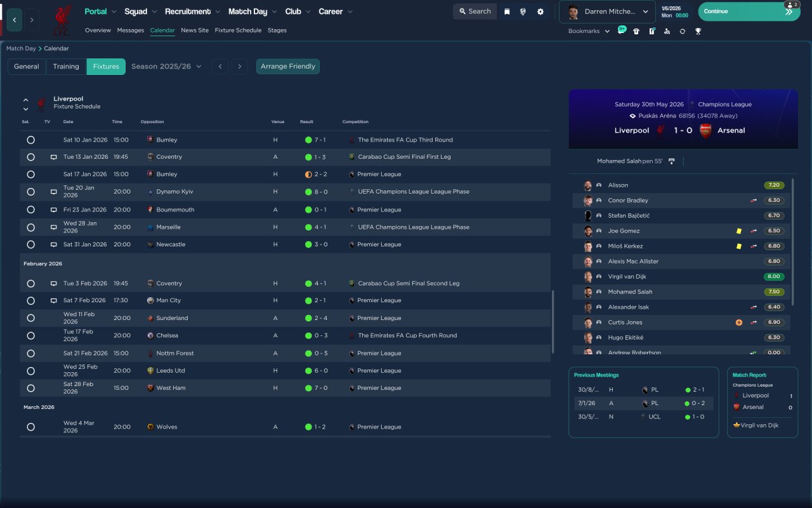Click Alisson's 7.20 rating badge
Screen dimensions: 812x508
click(x=774, y=185)
